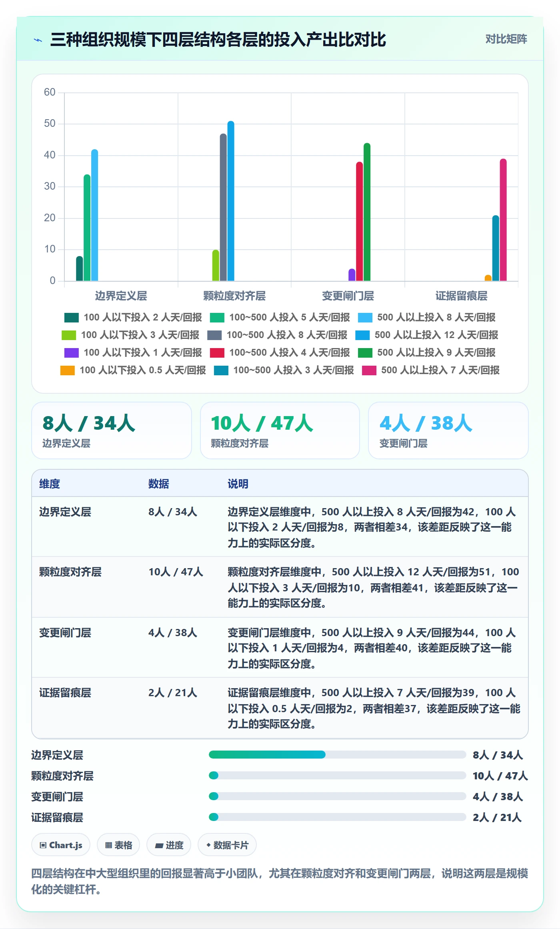Click the 维度 column header
Viewport: 560px width, 929px height.
click(50, 484)
